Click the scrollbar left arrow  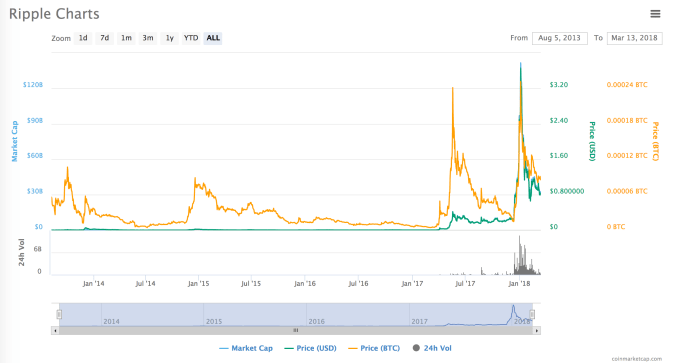55,330
